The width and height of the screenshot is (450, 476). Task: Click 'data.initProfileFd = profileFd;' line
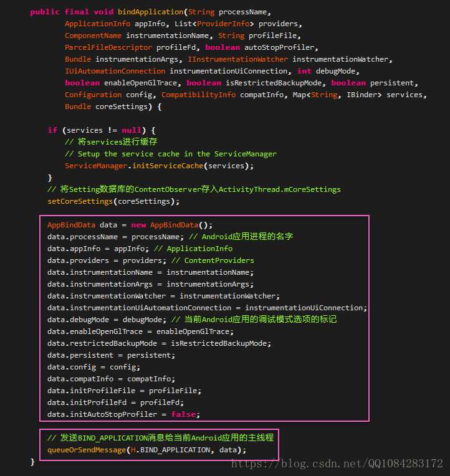point(115,402)
